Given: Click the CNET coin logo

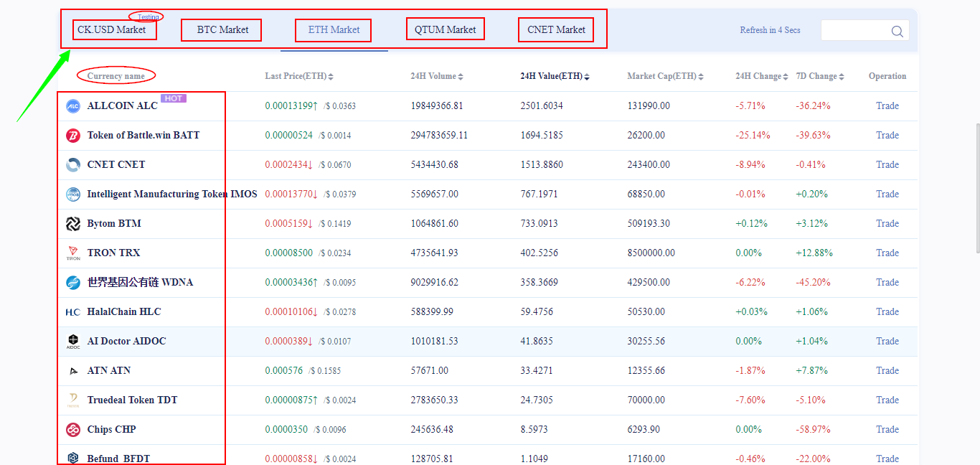Looking at the screenshot, I should point(73,165).
